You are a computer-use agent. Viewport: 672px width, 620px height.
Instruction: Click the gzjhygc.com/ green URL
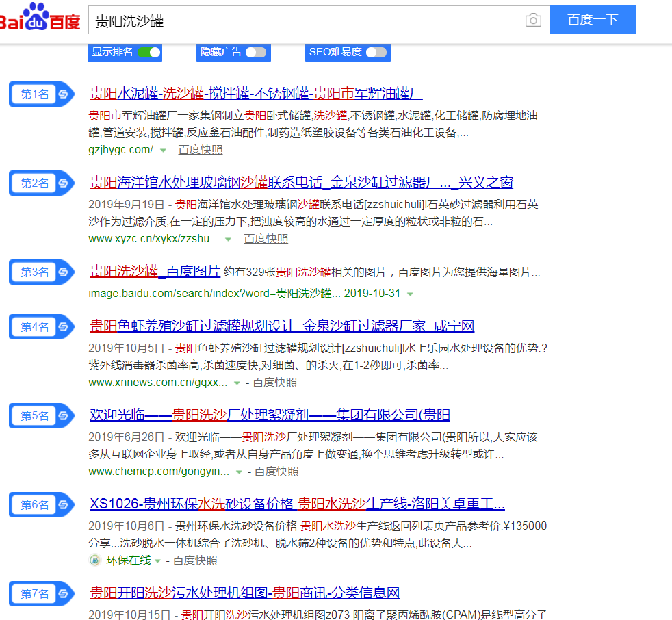point(121,150)
